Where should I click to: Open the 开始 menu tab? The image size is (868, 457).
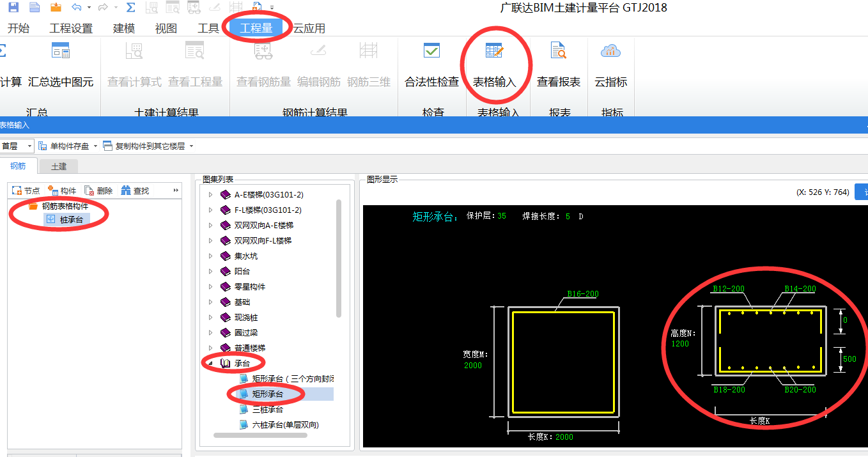click(x=18, y=28)
